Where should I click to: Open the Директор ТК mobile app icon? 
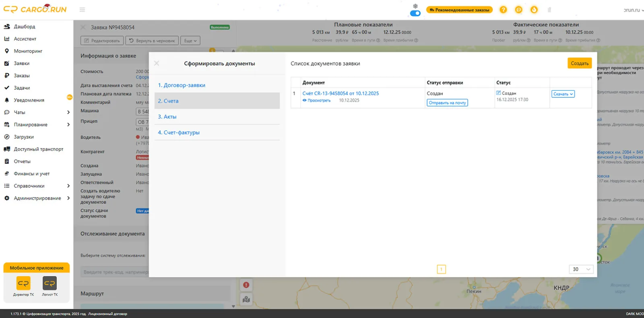(x=23, y=283)
